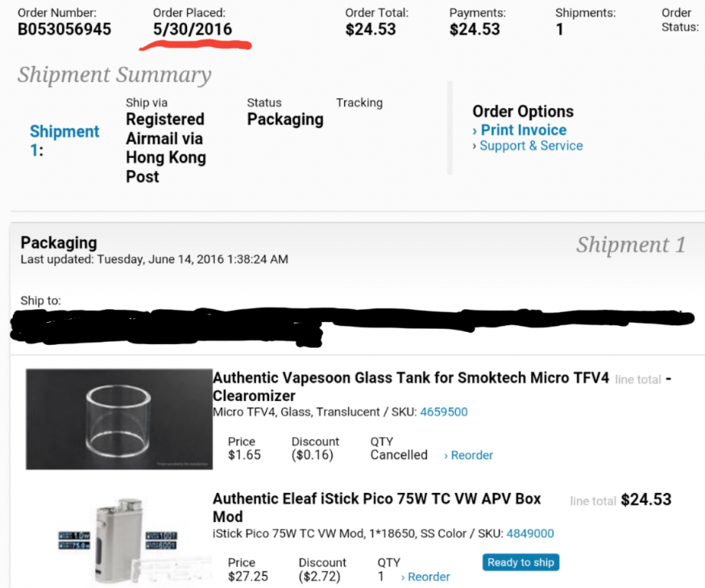This screenshot has height=588, width=705.
Task: Click the Print Invoice link
Action: [x=523, y=130]
